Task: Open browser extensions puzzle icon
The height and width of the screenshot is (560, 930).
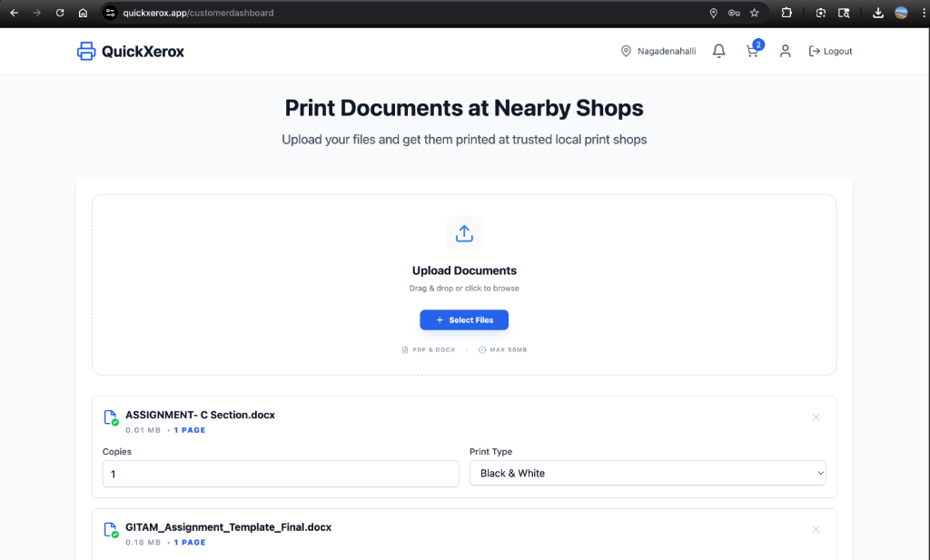Action: tap(787, 13)
